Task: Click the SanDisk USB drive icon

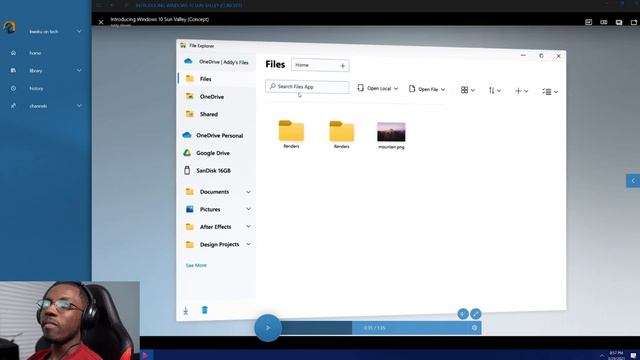Action: (187, 170)
